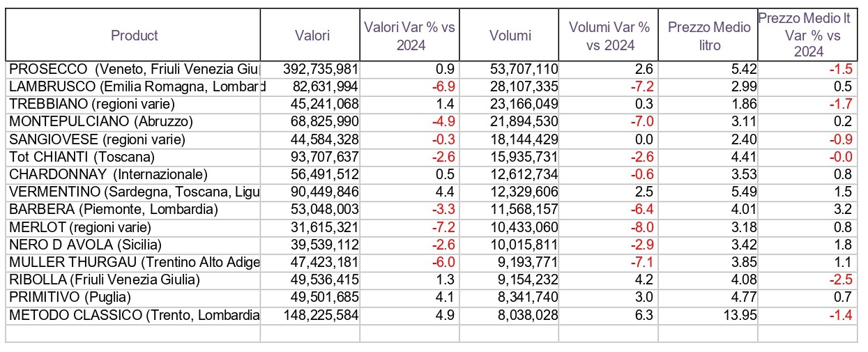Select the LAMBRUSCO row name cell

[134, 86]
